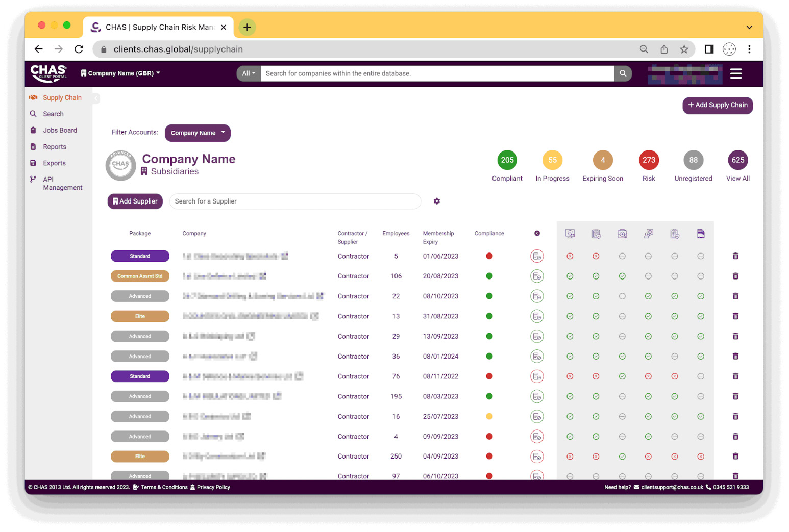Click into the Search for a Supplier field
This screenshot has height=532, width=789.
tap(295, 201)
